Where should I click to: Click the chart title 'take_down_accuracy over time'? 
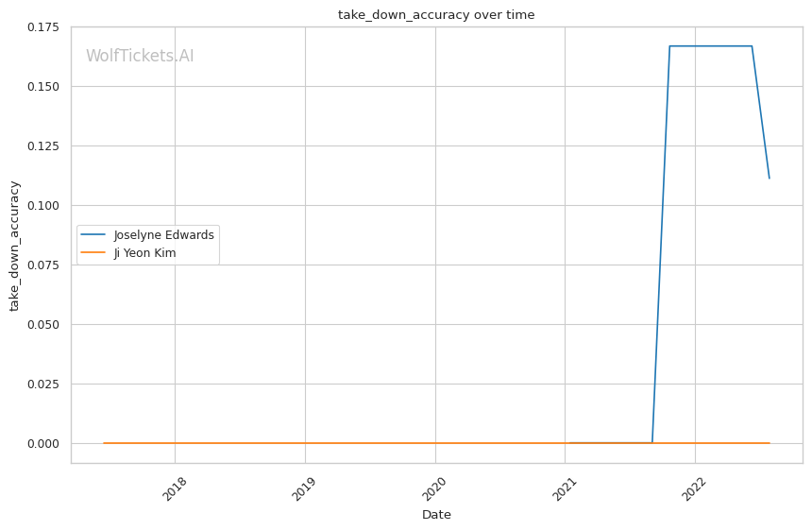pyautogui.click(x=436, y=15)
